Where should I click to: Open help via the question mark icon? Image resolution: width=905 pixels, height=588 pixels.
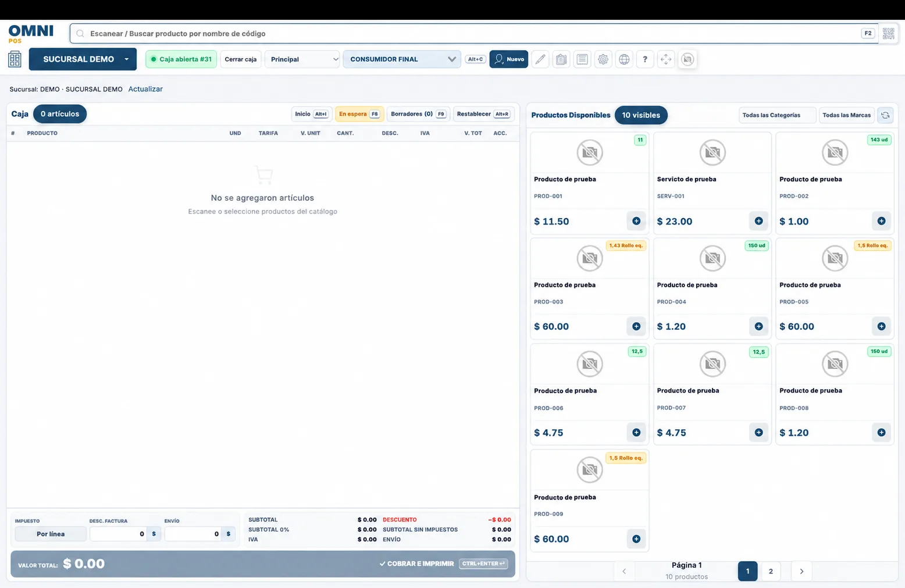(x=645, y=59)
